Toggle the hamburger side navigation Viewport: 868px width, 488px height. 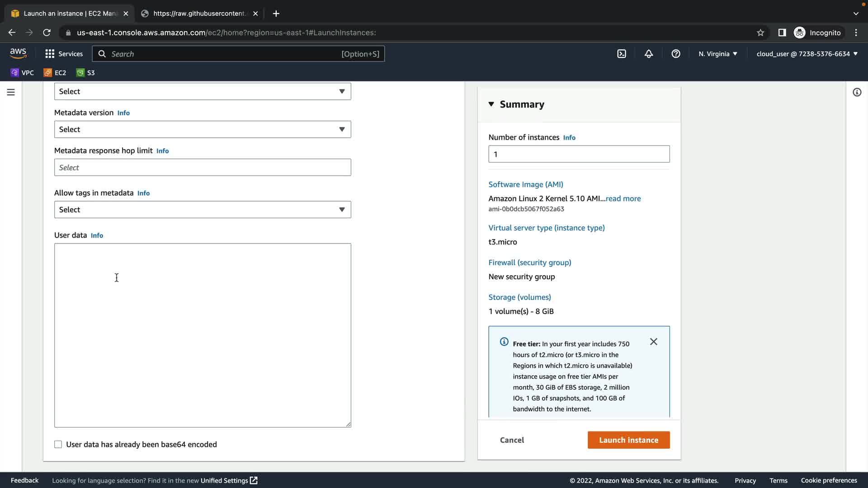(x=11, y=92)
